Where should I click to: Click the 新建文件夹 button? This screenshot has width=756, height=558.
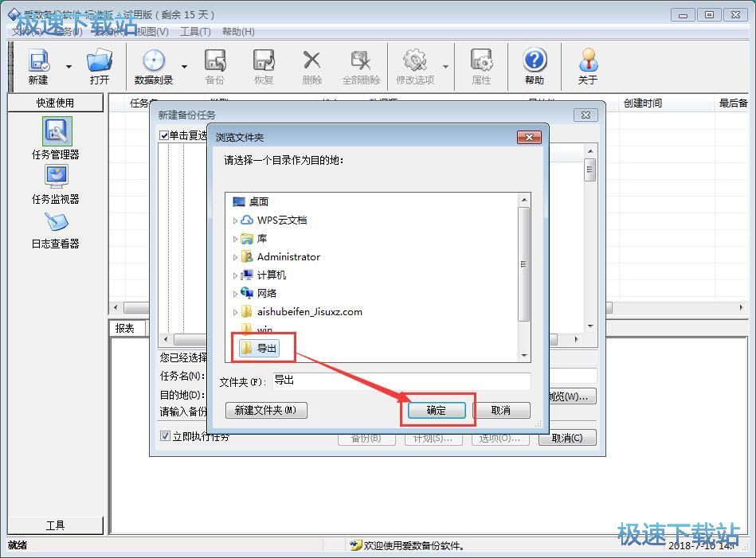(x=266, y=410)
